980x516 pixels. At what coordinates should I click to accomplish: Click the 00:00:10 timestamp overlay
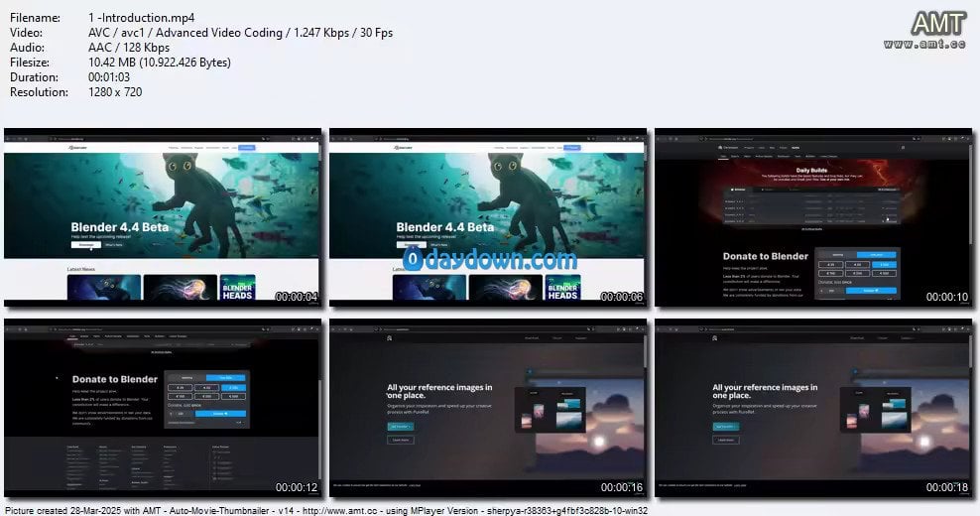[947, 297]
